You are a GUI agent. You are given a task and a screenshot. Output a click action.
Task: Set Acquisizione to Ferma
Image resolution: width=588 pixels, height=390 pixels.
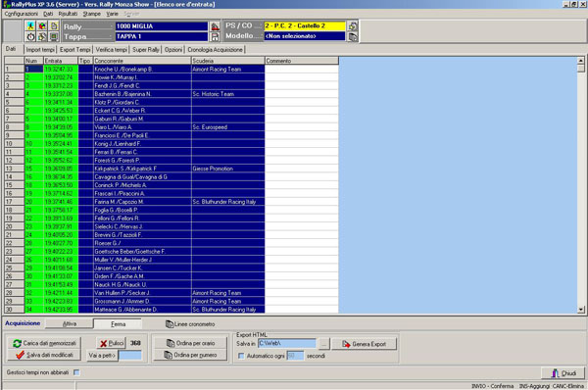(x=118, y=324)
